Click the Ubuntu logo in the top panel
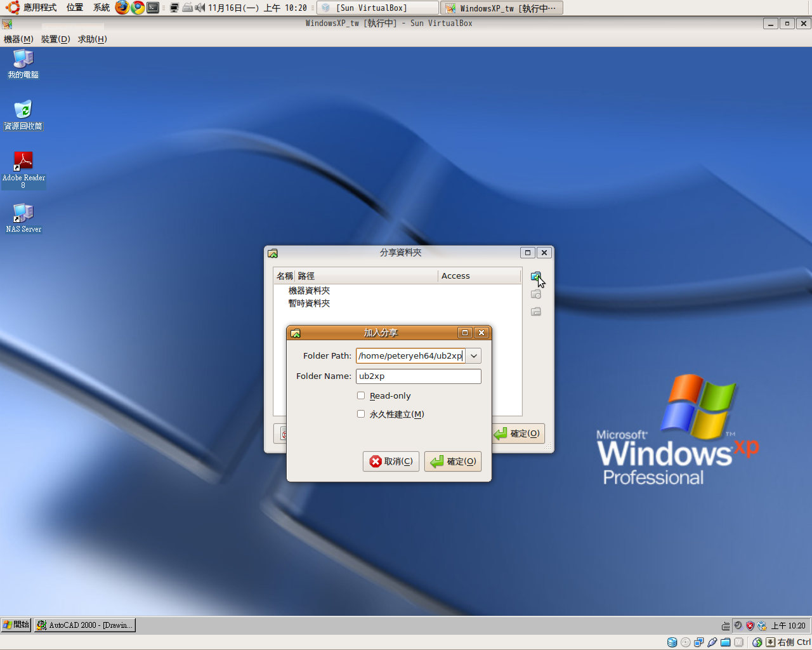Viewport: 812px width, 650px height. (x=12, y=8)
